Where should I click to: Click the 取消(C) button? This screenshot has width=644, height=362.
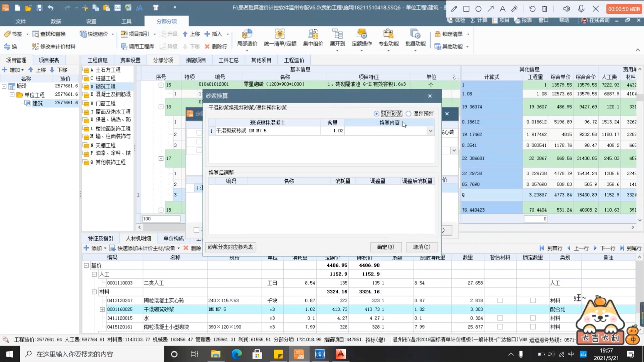(422, 247)
